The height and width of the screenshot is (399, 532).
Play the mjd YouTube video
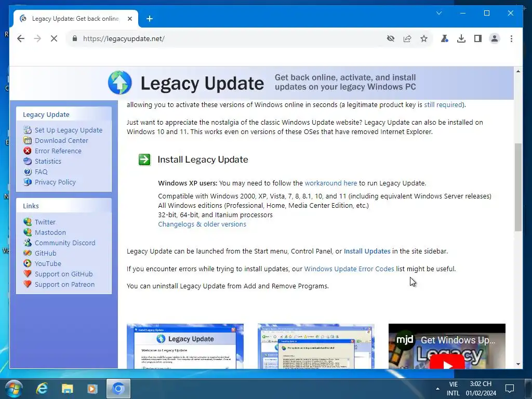coord(447,364)
